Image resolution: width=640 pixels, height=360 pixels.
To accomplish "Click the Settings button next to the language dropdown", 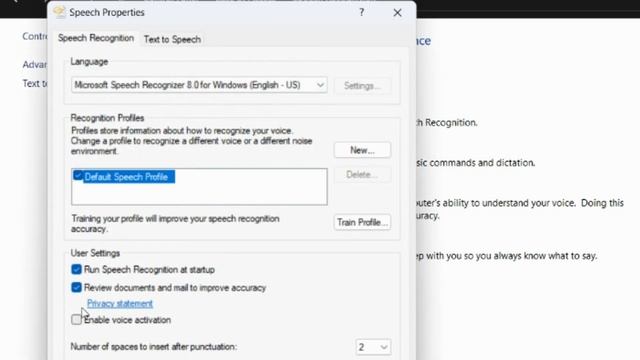I will pyautogui.click(x=362, y=86).
